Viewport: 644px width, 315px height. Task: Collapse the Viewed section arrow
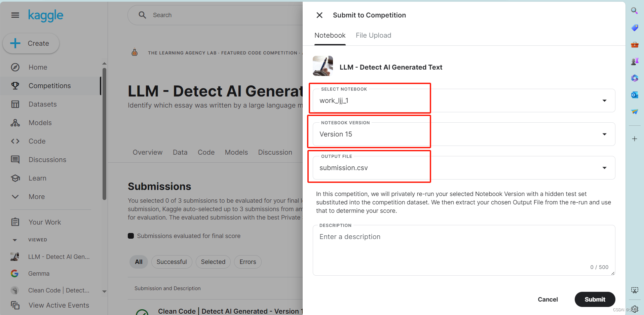[14, 240]
